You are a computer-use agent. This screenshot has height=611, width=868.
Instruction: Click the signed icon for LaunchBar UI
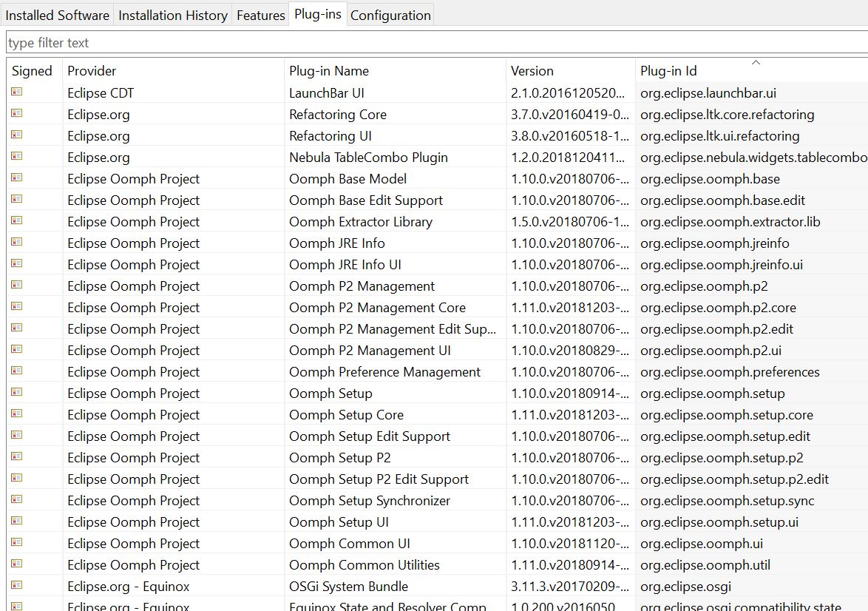(x=16, y=92)
